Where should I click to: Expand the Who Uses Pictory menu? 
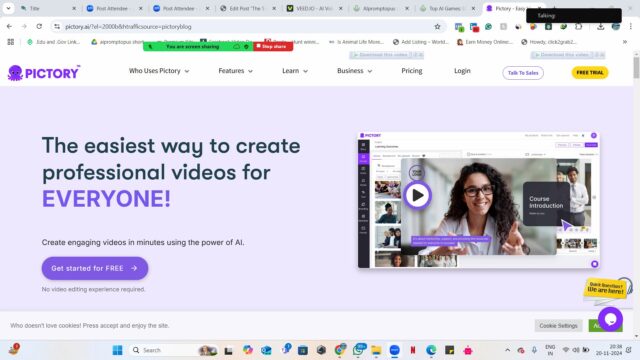pos(159,71)
